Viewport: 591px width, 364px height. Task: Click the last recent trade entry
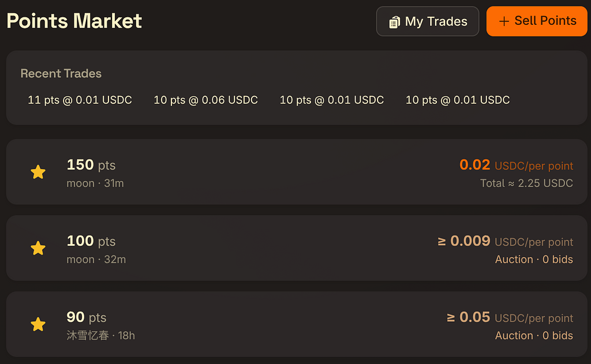point(458,100)
